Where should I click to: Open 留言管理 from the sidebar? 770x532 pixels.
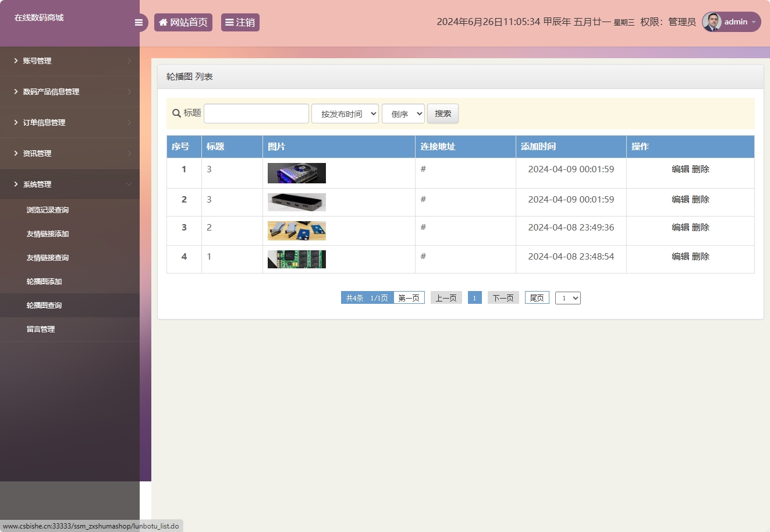[41, 329]
